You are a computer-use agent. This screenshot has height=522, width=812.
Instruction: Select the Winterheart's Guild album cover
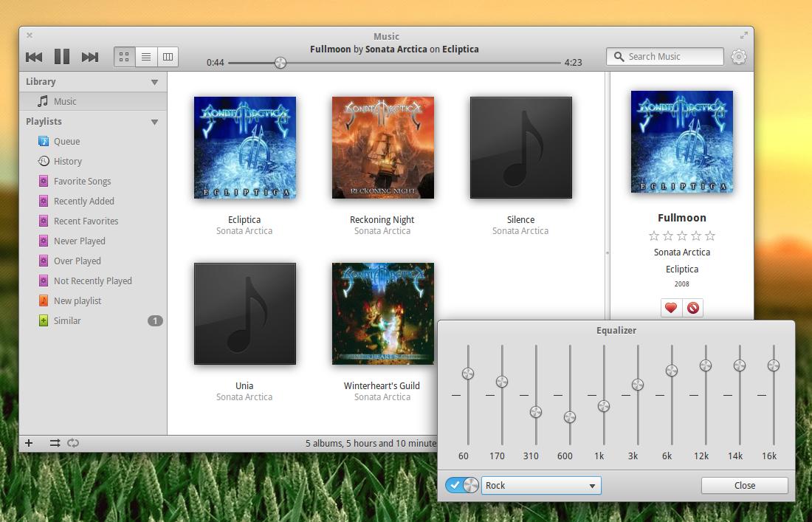click(x=382, y=314)
